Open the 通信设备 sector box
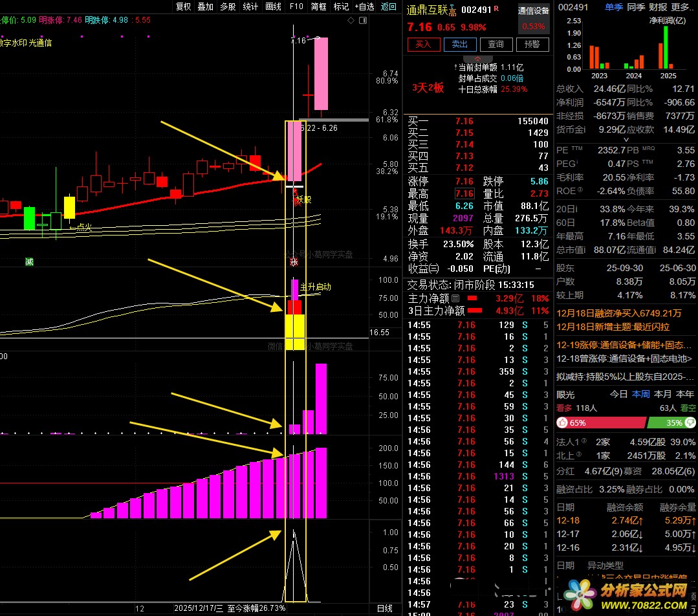Screen dimensions: 698x616 pos(533,18)
